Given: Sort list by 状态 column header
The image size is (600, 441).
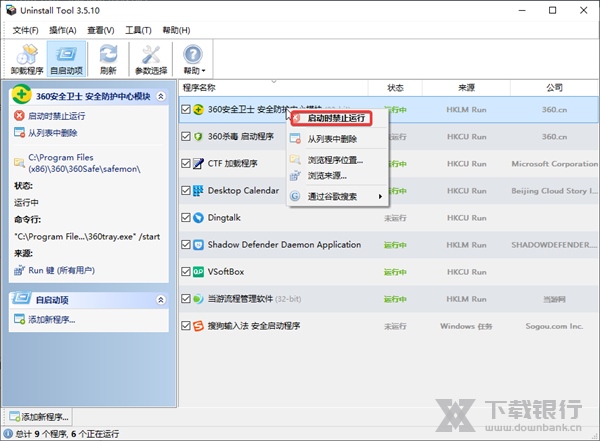Looking at the screenshot, I should pos(395,87).
